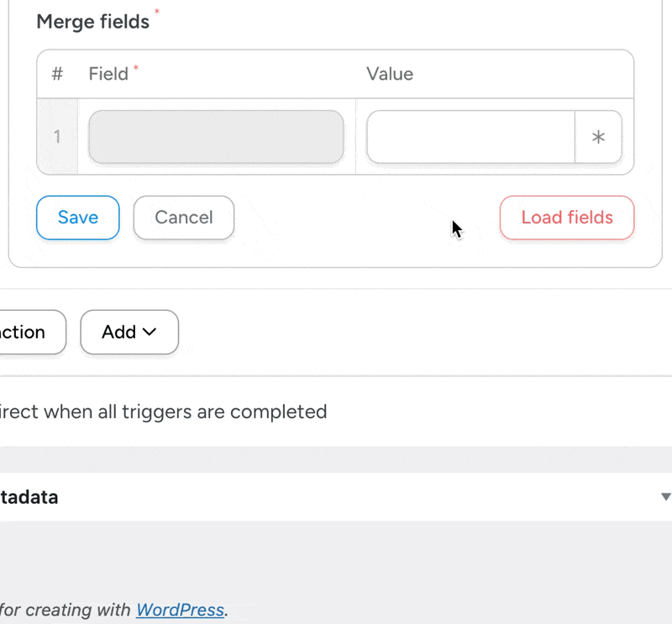Click the Metadata panel title text

(29, 497)
